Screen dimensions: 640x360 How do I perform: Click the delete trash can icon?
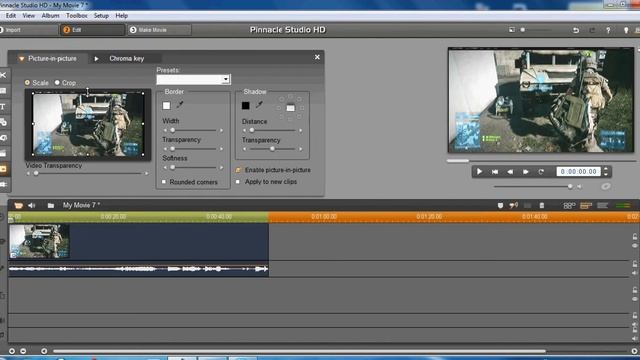pos(542,205)
